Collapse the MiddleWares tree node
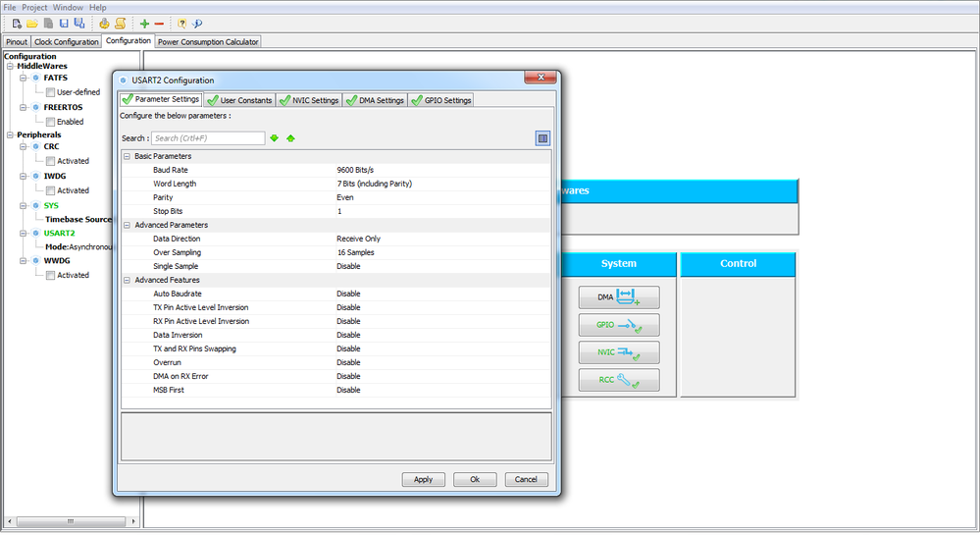980x535 pixels. (x=10, y=66)
